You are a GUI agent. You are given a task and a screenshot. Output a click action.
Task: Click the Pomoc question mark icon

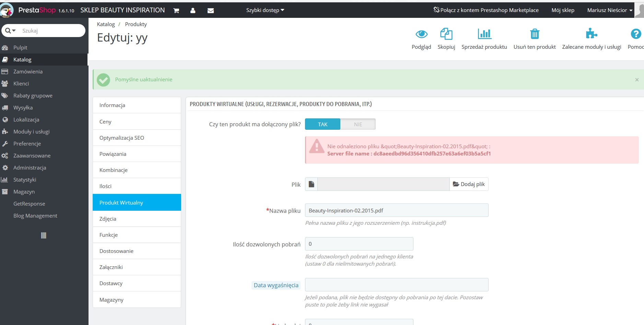click(636, 34)
